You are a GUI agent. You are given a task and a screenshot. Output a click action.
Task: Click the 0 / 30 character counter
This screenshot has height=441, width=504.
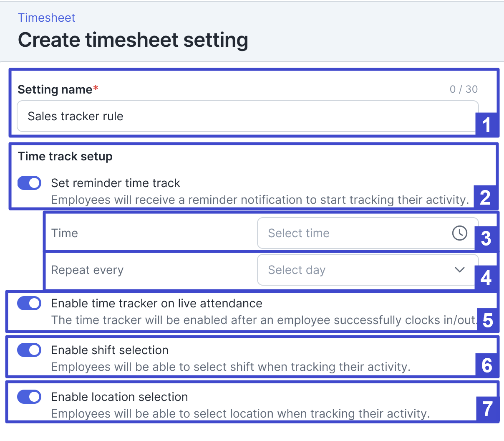pos(463,89)
